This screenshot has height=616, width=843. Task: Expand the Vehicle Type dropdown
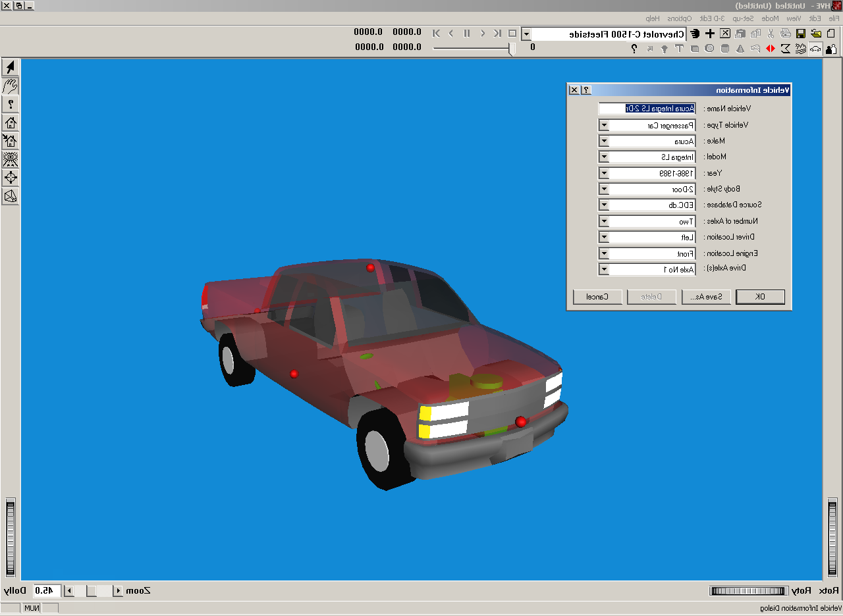click(x=603, y=125)
